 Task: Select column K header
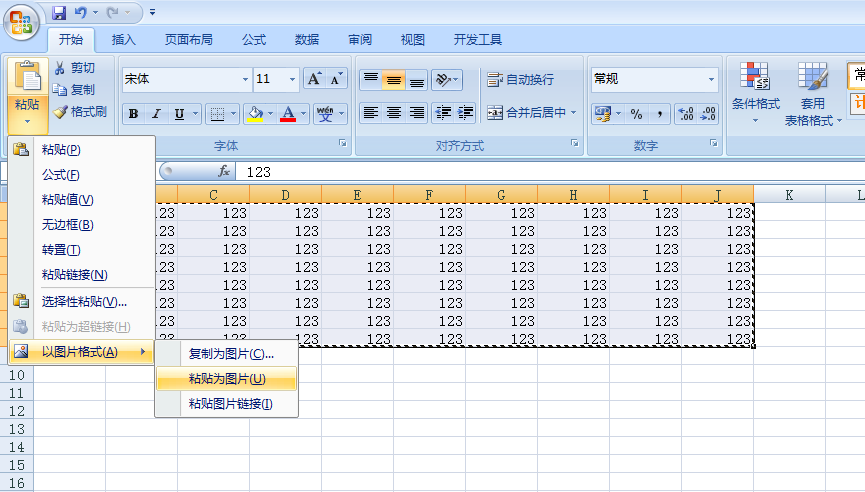coord(789,195)
